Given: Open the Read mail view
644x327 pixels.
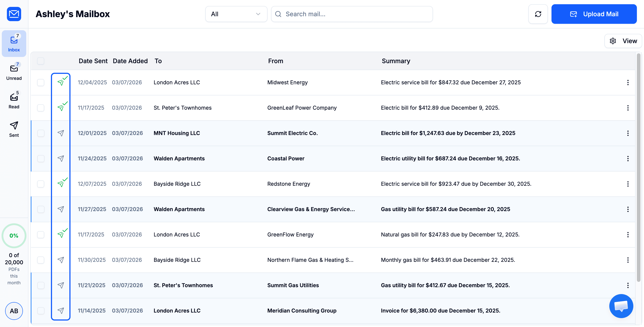Looking at the screenshot, I should [x=14, y=100].
